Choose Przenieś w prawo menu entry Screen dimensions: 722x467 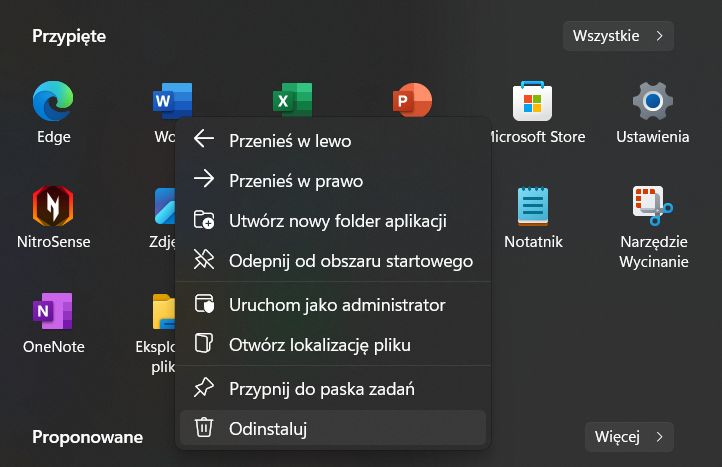click(333, 180)
